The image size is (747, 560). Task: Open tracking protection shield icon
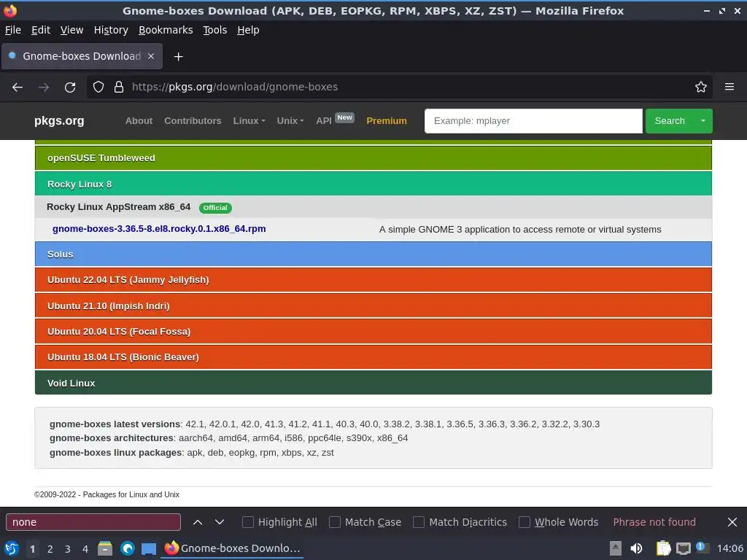click(x=98, y=87)
